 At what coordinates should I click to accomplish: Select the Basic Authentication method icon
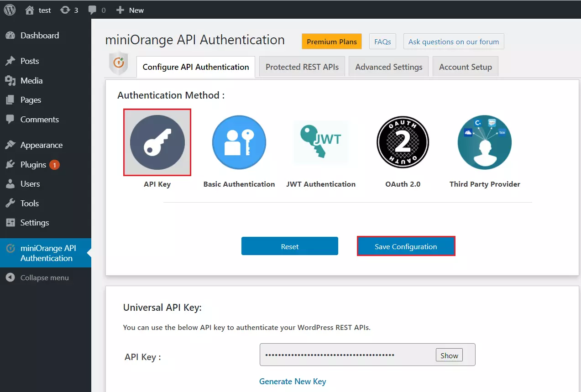pos(239,142)
